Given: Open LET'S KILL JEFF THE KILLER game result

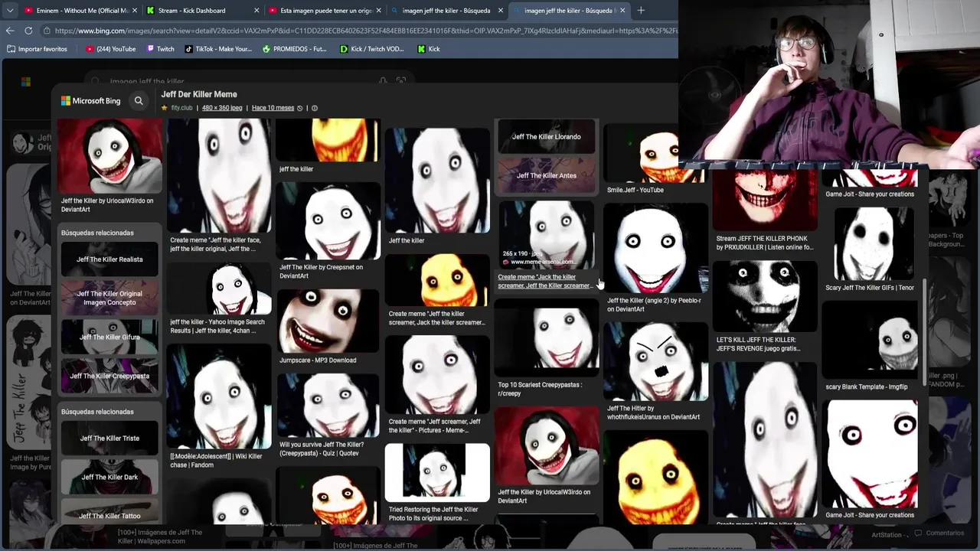Looking at the screenshot, I should click(x=765, y=308).
